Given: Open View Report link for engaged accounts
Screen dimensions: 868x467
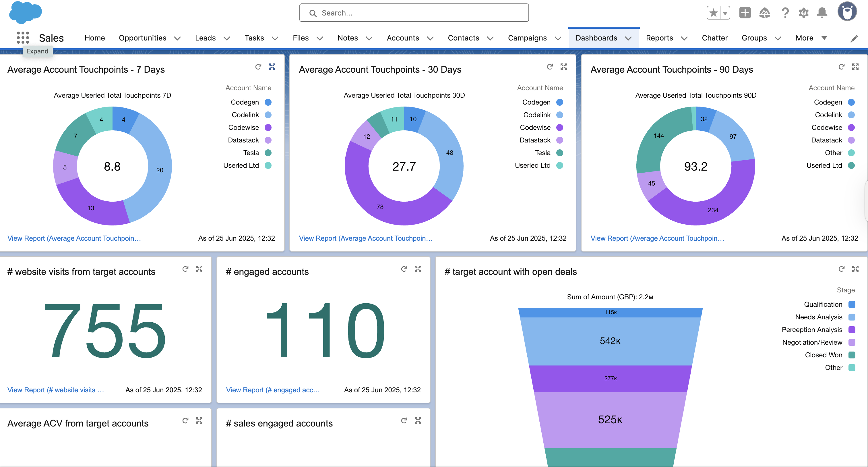Looking at the screenshot, I should point(273,390).
